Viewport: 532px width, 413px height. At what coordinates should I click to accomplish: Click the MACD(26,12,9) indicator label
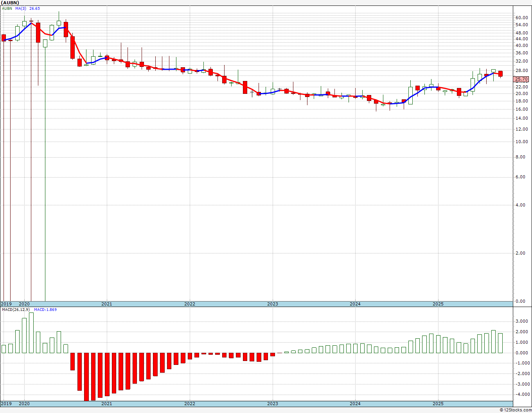pos(16,310)
